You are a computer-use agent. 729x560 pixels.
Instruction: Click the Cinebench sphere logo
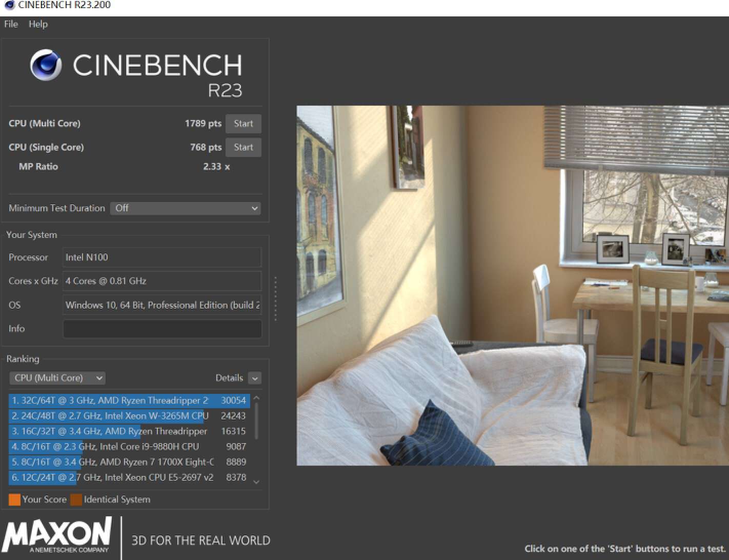coord(46,65)
